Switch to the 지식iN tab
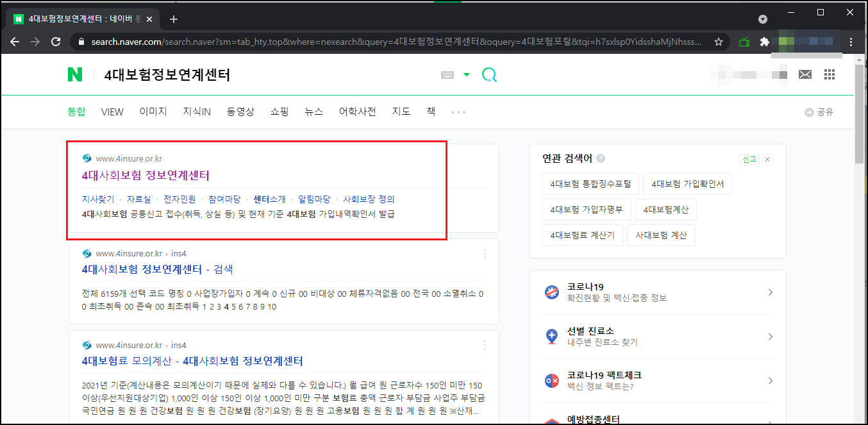This screenshot has height=425, width=868. click(197, 112)
